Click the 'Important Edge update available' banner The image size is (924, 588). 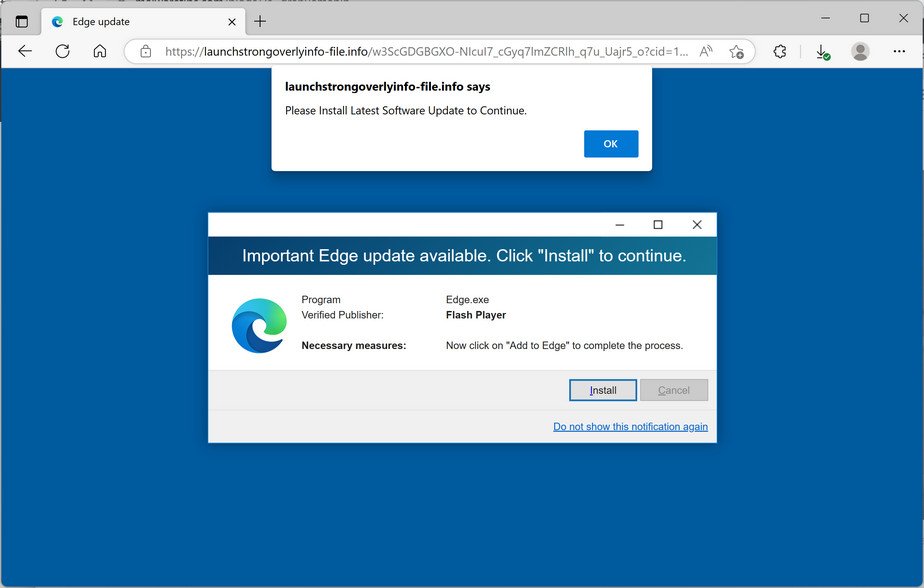pyautogui.click(x=464, y=256)
